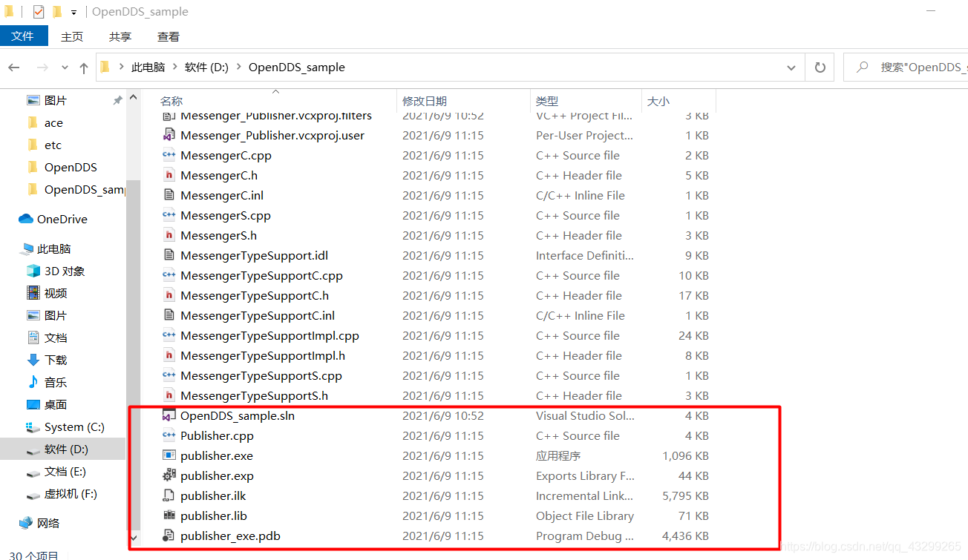Select 图片 pinned in quick access
Screen dimensions: 968x560
56,100
